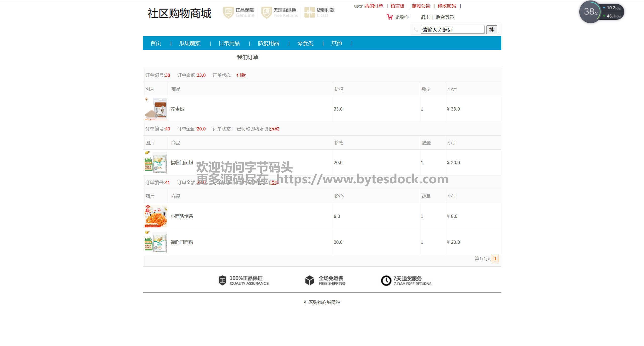Click 付款 link for order 38

pyautogui.click(x=241, y=75)
